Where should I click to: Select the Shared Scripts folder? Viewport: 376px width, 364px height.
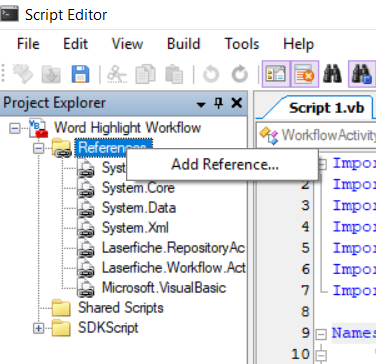point(121,308)
